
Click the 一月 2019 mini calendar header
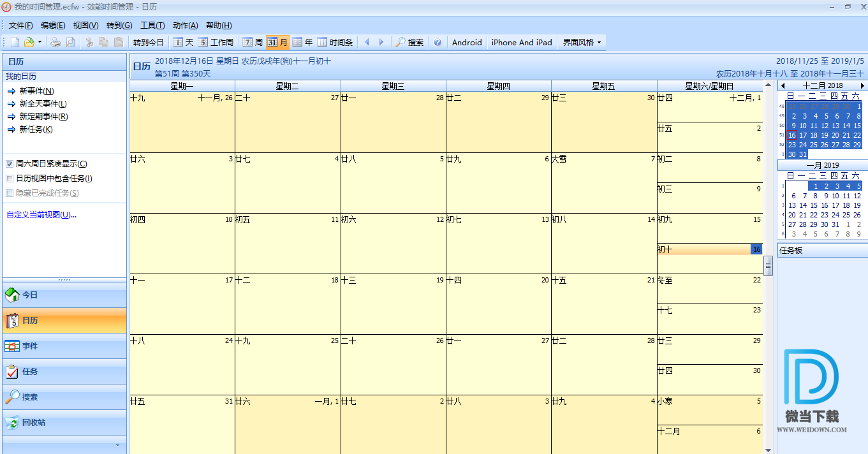coord(822,165)
